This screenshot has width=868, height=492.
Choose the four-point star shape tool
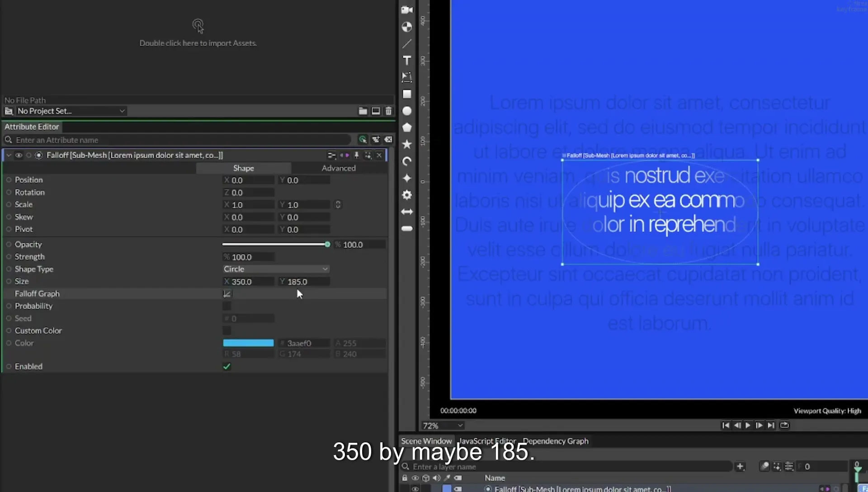pos(407,178)
